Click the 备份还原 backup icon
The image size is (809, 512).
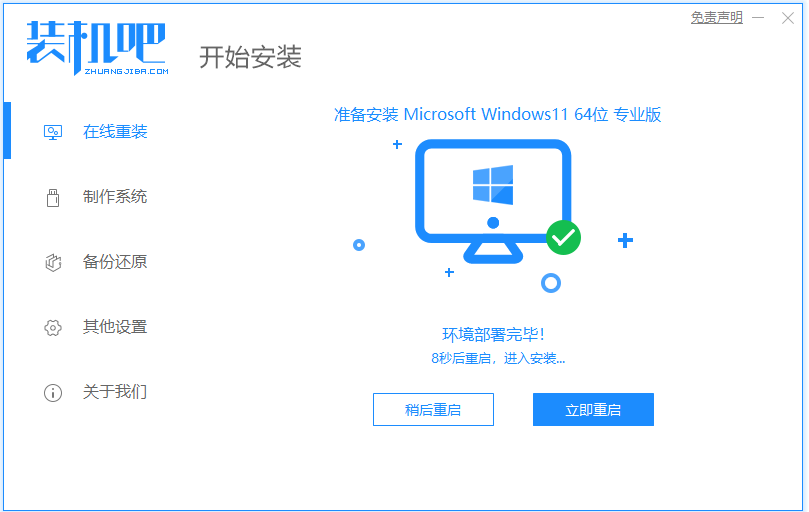coord(53,263)
